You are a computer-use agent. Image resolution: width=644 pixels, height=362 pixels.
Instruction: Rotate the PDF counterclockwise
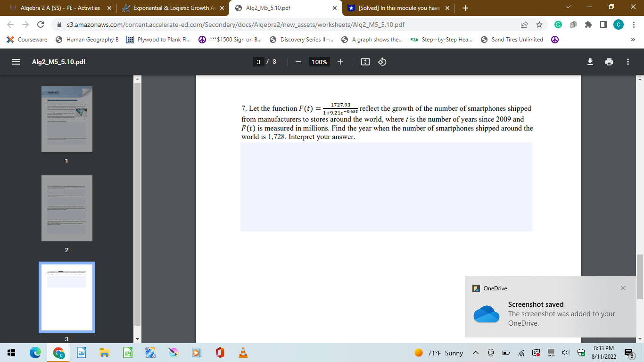(383, 62)
